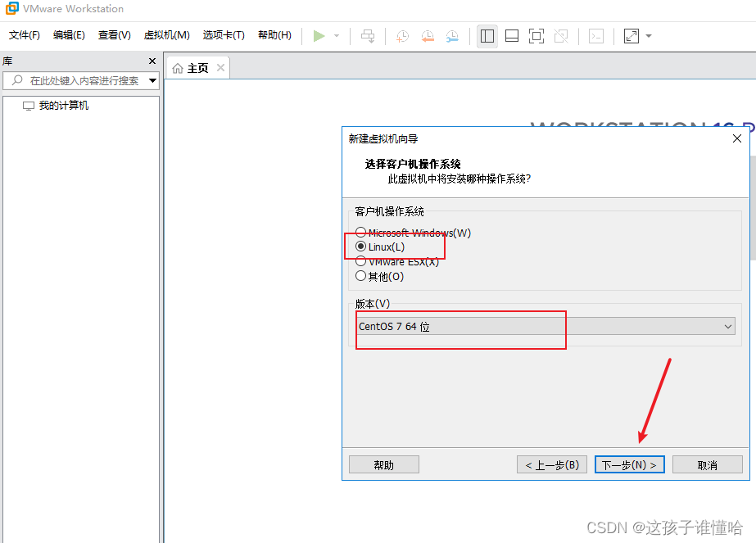
Task: Select the VMware ESX(X) radio button
Action: (360, 261)
